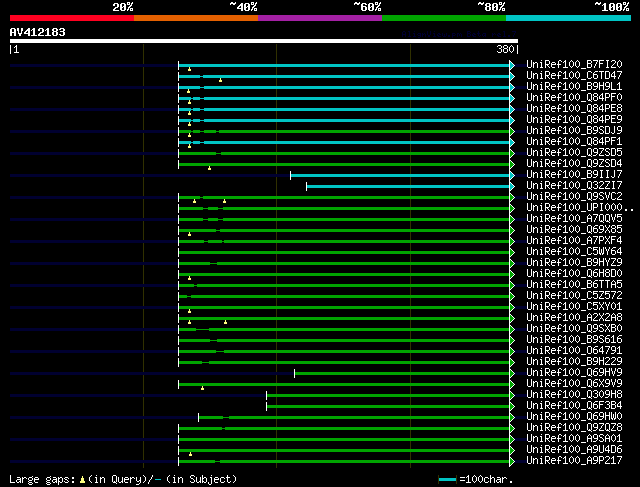Click the UniRef100_Q9ZSD5 label
640x487 pixels.
574,153
